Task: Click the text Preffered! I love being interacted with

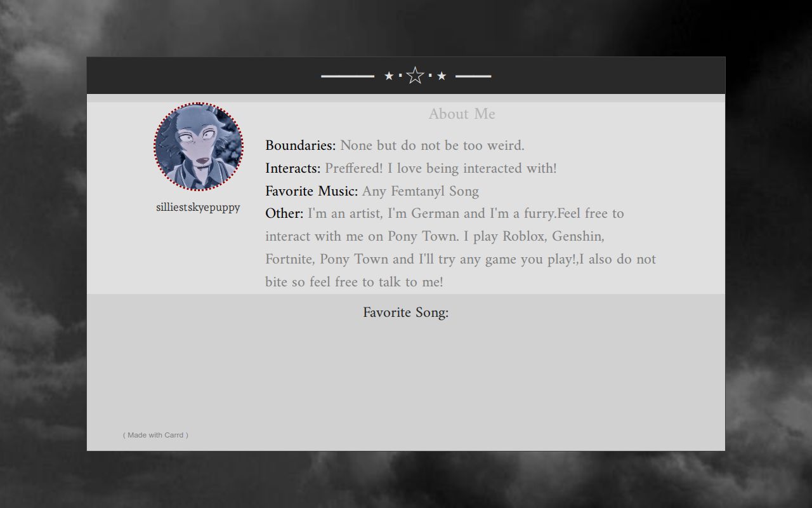Action: (440, 168)
